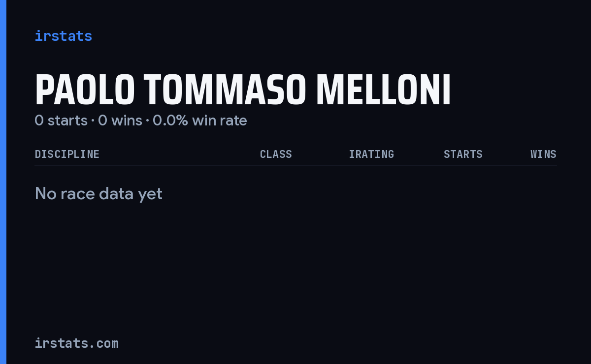The image size is (591, 364).
Task: Sort by the IRATING column header
Action: pos(371,154)
